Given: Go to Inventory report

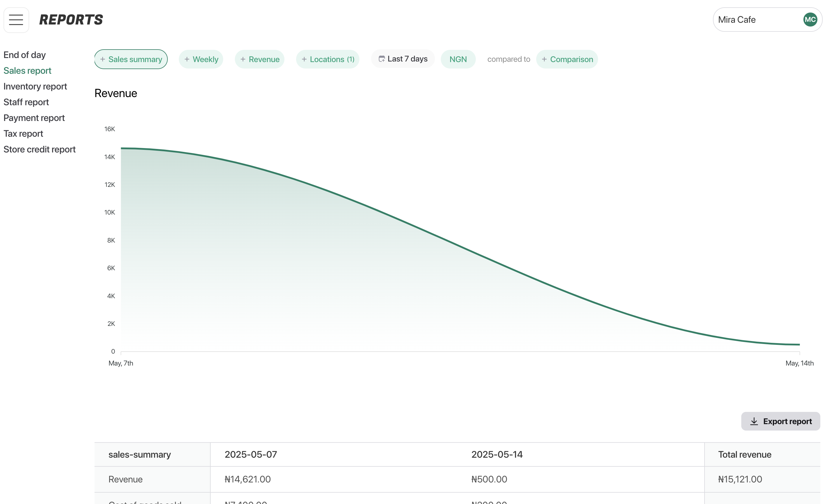Looking at the screenshot, I should coord(35,86).
